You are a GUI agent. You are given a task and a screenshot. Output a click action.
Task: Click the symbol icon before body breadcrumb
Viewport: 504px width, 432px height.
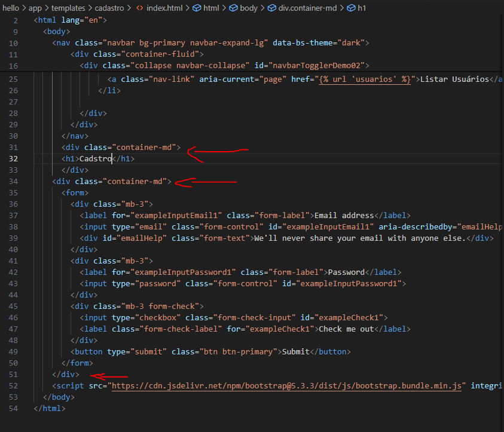pyautogui.click(x=234, y=8)
